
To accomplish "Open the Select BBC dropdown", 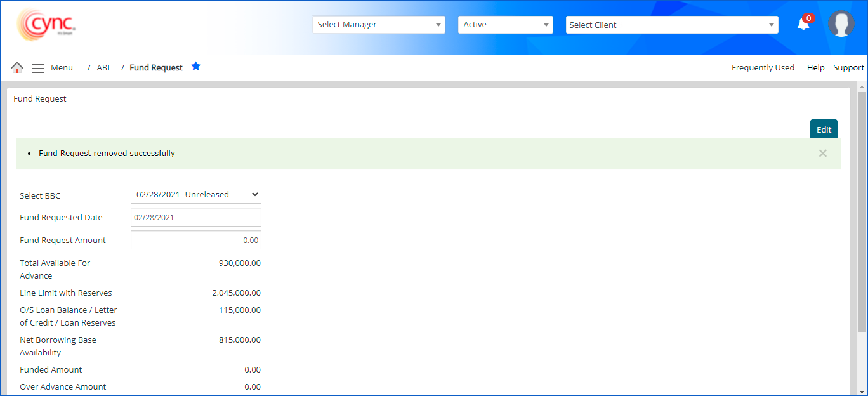I will (x=195, y=194).
